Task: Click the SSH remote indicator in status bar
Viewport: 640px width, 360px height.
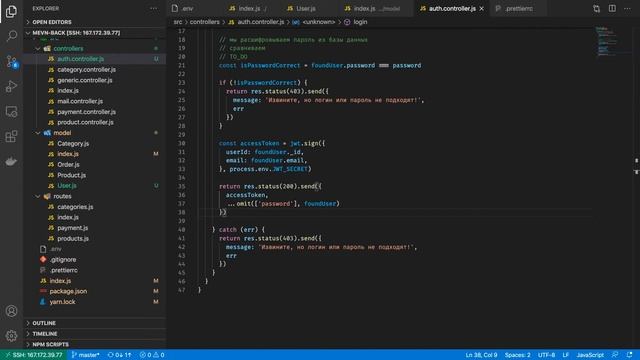Action: coord(33,355)
